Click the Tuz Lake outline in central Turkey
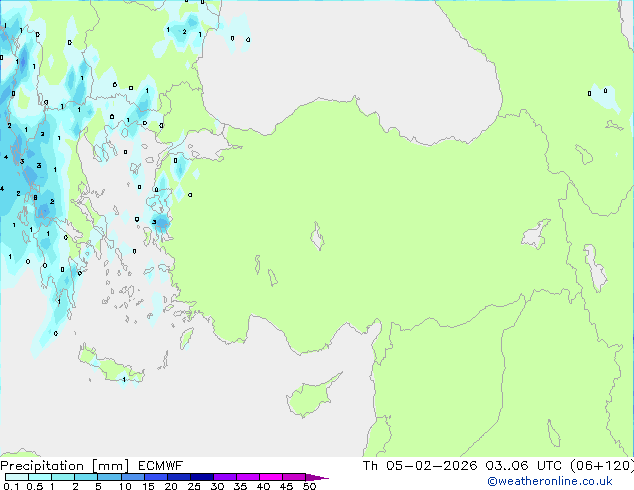The height and width of the screenshot is (490, 634). (x=318, y=238)
